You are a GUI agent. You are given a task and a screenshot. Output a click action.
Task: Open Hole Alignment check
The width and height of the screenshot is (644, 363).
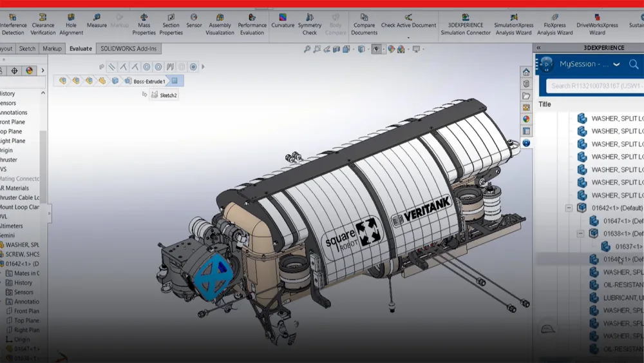[x=71, y=25]
